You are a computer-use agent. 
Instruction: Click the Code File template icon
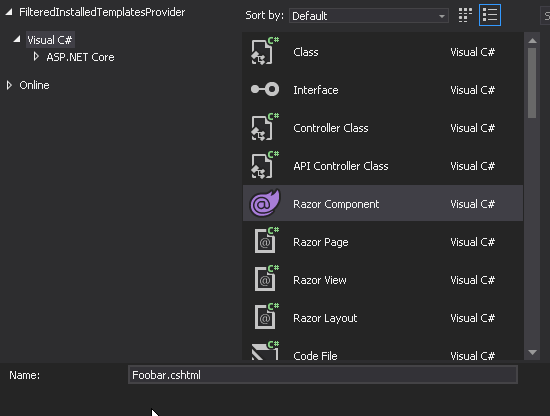(266, 350)
